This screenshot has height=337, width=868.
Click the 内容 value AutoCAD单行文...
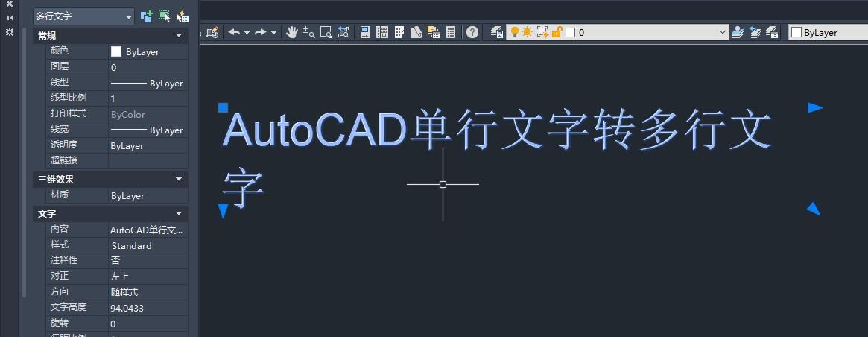(x=148, y=230)
